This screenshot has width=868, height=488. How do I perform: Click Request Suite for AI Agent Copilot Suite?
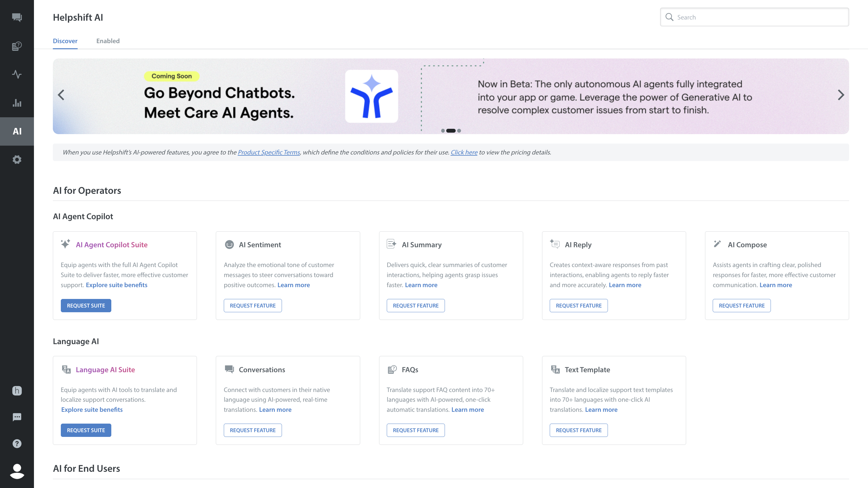[86, 305]
